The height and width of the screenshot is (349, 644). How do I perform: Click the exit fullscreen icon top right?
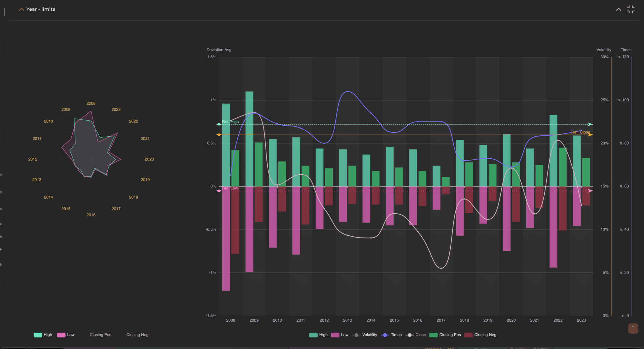(x=631, y=9)
